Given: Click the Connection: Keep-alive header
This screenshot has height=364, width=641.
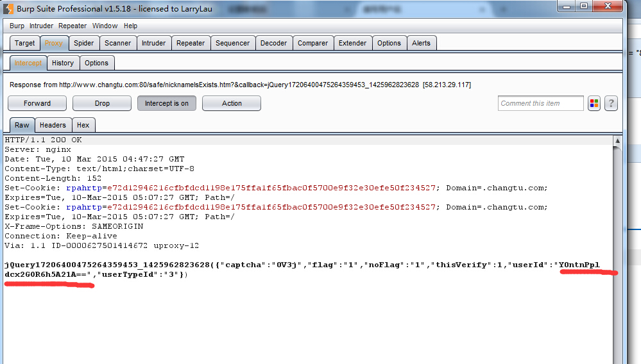Looking at the screenshot, I should click(x=61, y=236).
